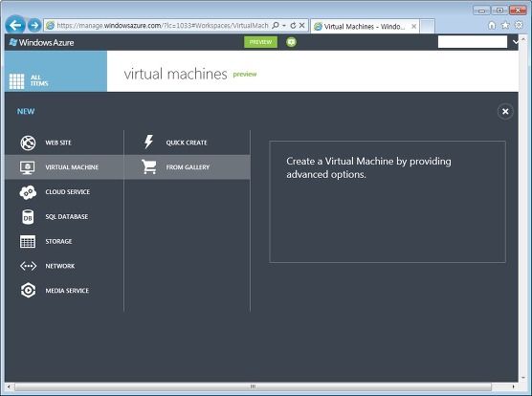This screenshot has height=396, width=532.
Task: Click the Media Service play icon
Action: click(28, 291)
